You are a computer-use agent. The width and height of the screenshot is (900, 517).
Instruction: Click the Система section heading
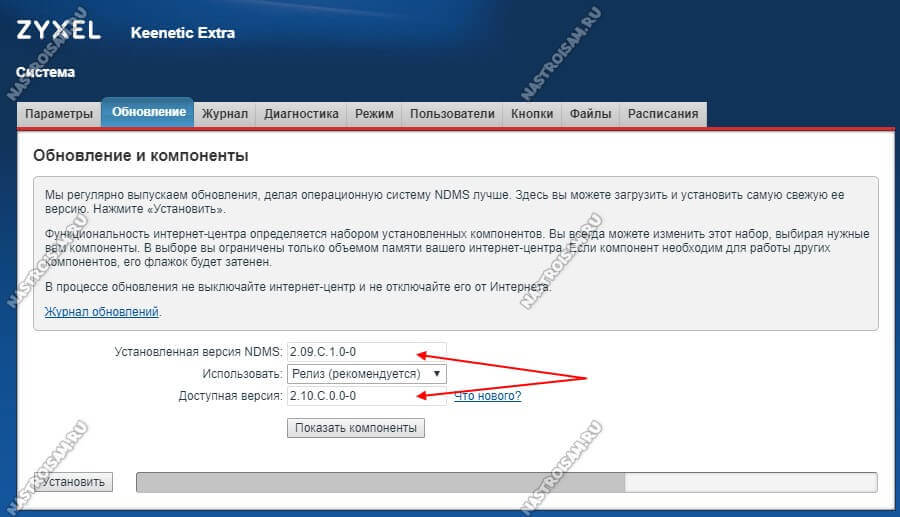45,72
